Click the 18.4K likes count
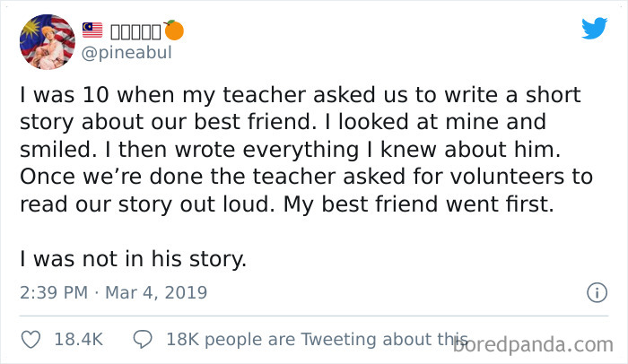The height and width of the screenshot is (364, 628). tap(78, 340)
